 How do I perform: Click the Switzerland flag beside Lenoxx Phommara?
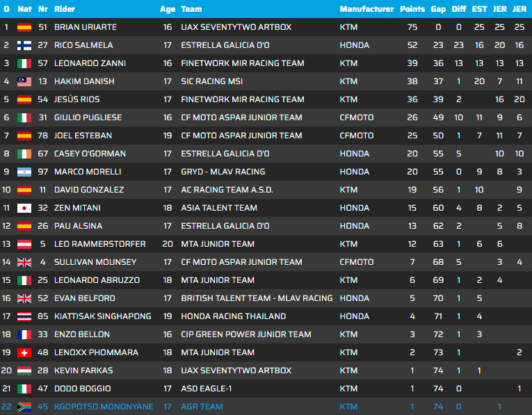(x=24, y=352)
